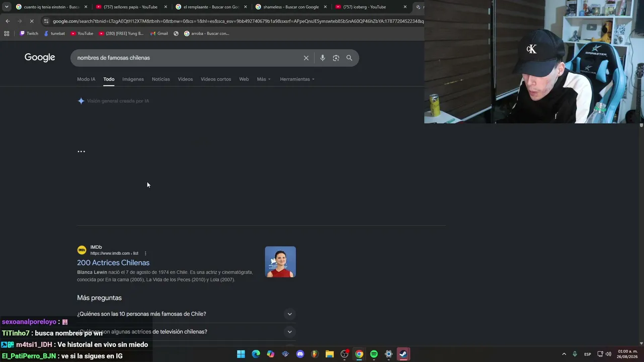This screenshot has width=644, height=362.
Task: Open Settings gear from the taskbar
Action: point(388,354)
